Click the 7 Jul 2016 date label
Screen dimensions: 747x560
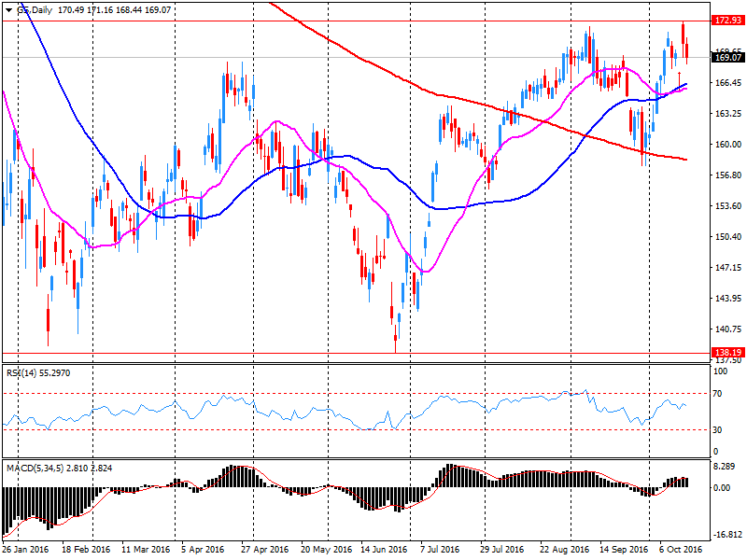[x=440, y=550]
